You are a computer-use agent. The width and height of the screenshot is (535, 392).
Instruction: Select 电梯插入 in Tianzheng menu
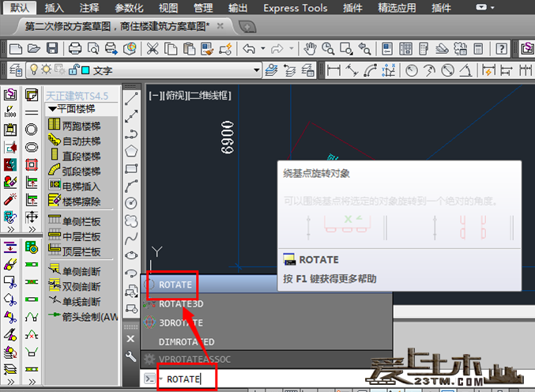(x=74, y=185)
